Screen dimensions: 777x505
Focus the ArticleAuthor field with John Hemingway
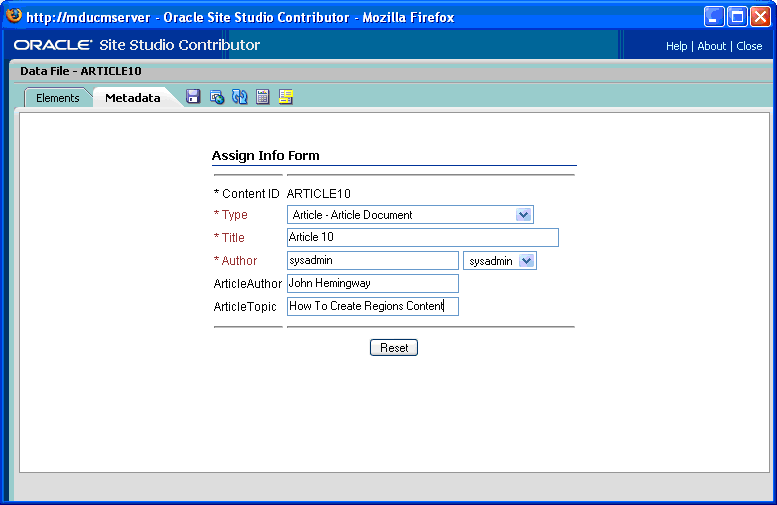coord(373,283)
